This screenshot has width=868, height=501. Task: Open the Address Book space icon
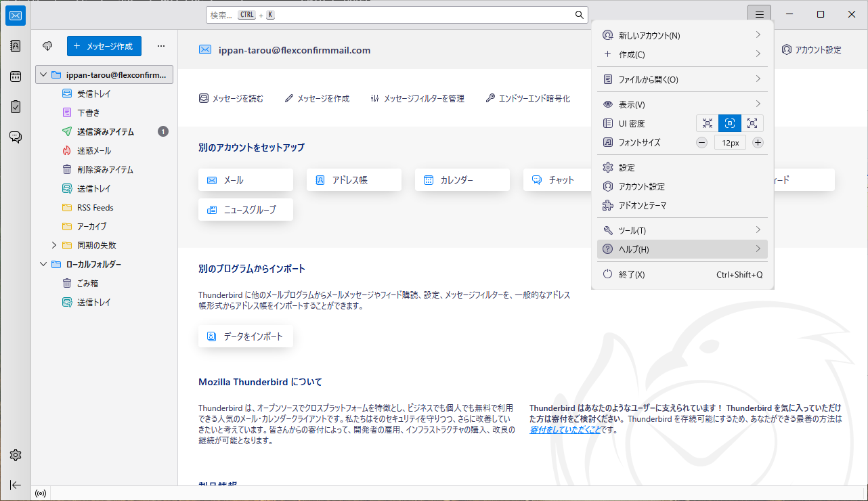pyautogui.click(x=15, y=46)
